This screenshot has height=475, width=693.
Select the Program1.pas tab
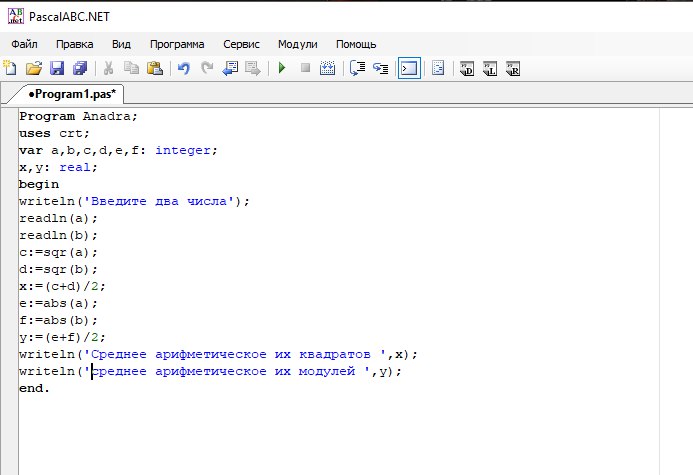71,93
